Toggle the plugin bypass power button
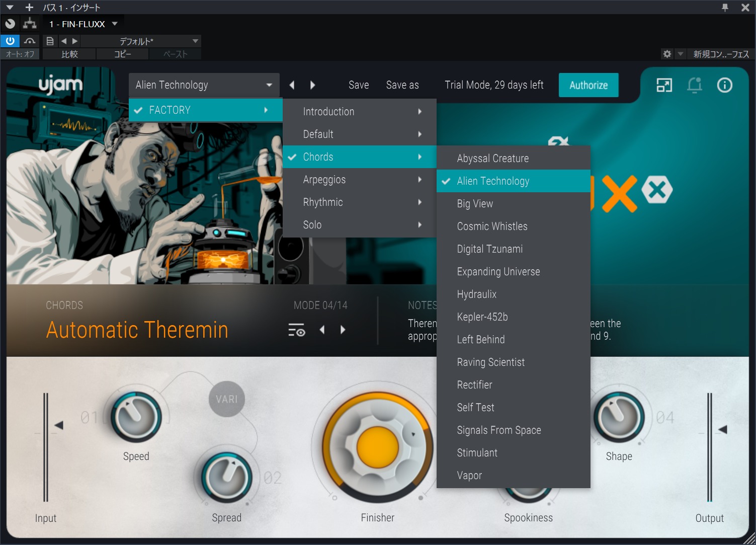This screenshot has height=545, width=756. coord(10,41)
